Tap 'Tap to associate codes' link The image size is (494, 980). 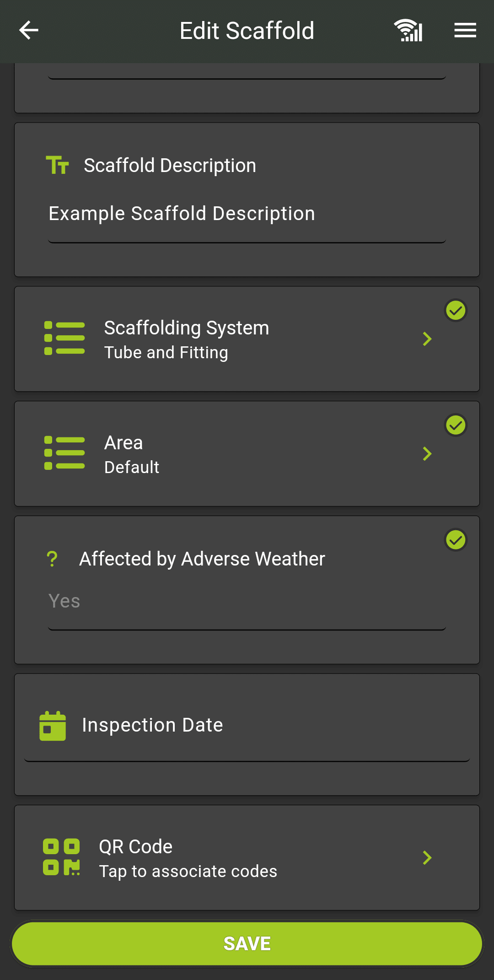point(188,872)
